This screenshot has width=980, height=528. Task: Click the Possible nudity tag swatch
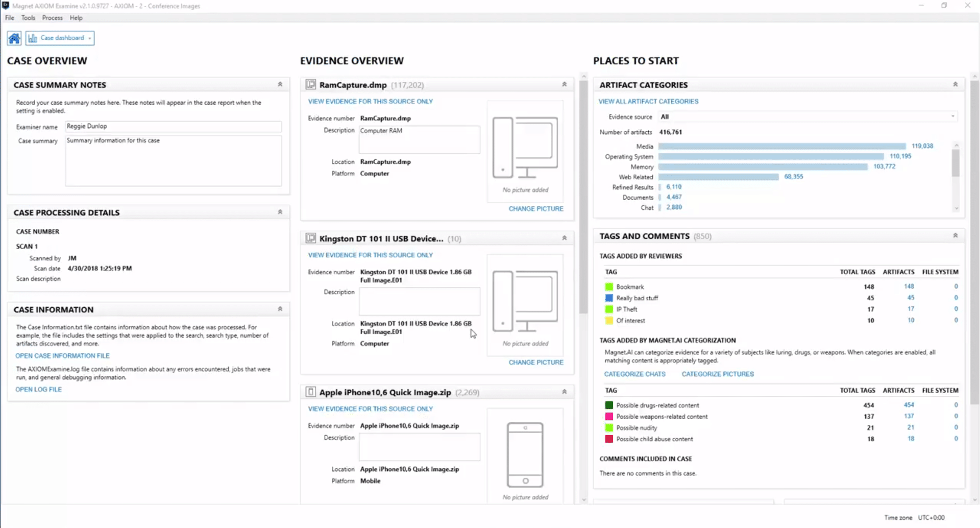coord(609,428)
